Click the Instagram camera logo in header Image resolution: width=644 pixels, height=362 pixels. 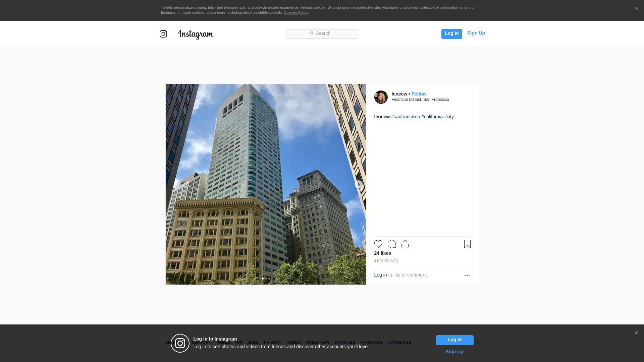(163, 34)
